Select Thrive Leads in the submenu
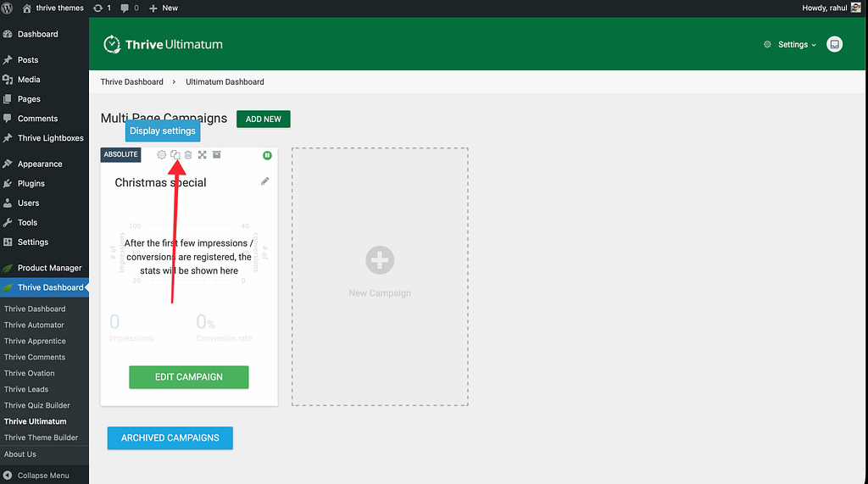 tap(26, 389)
